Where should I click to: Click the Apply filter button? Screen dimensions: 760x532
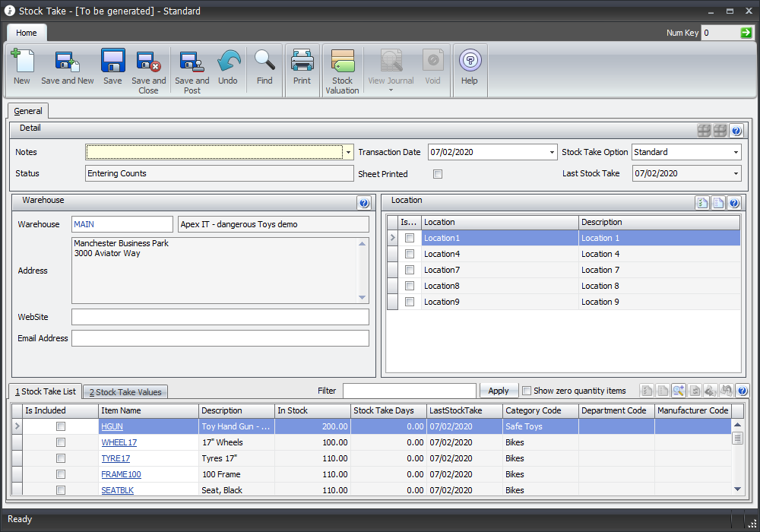tap(499, 391)
